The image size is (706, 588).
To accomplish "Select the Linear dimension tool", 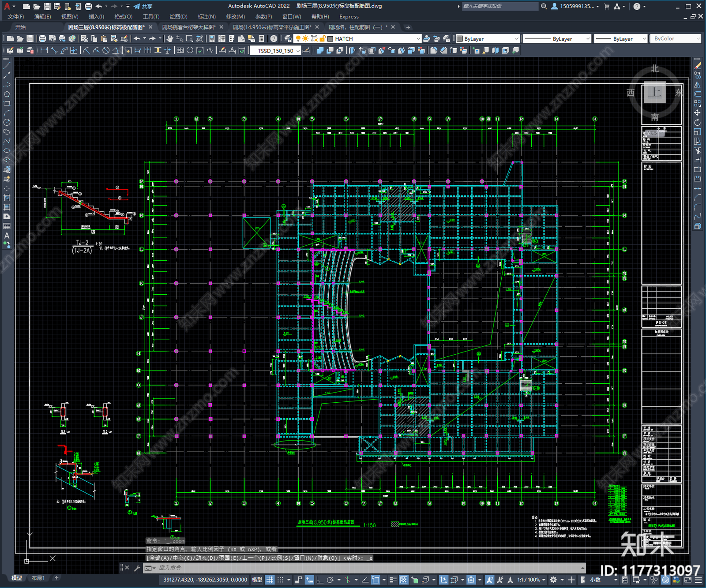I will coord(44,50).
